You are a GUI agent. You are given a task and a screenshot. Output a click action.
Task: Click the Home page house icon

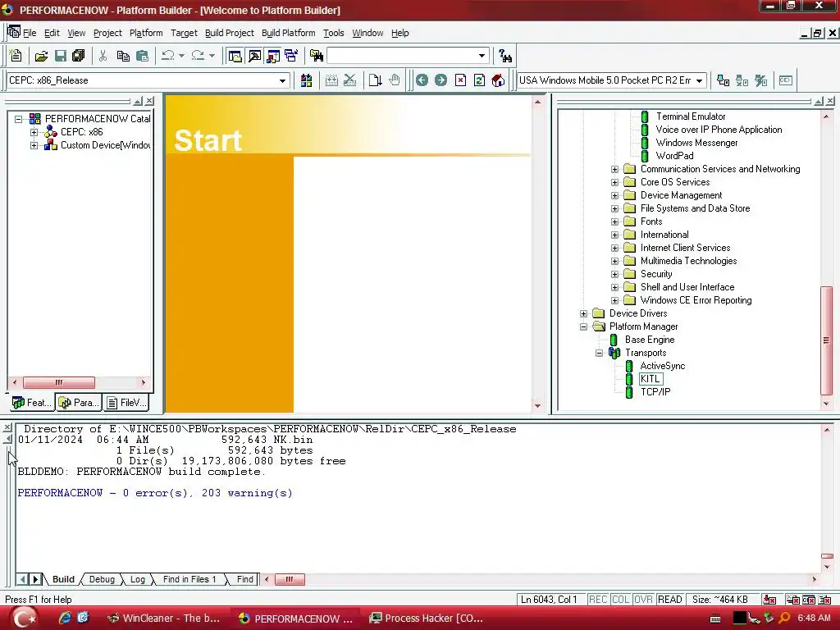point(498,80)
